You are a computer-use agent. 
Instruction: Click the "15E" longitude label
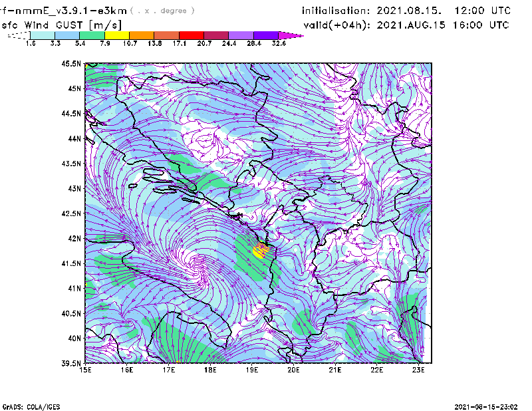point(85,370)
